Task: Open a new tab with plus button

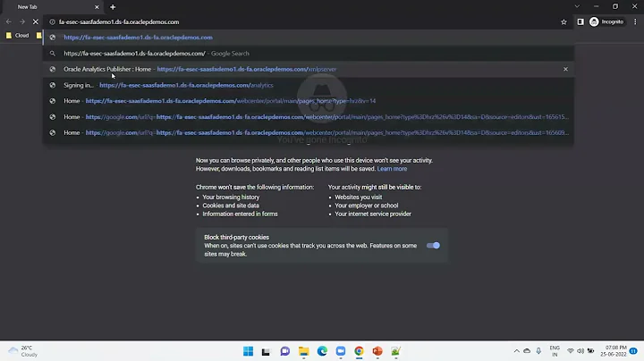Action: [113, 7]
